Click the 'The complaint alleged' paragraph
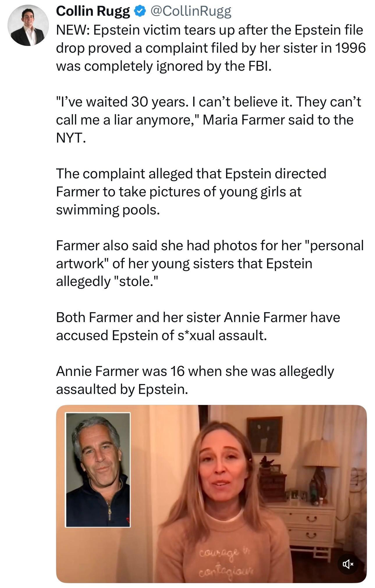 click(x=191, y=191)
